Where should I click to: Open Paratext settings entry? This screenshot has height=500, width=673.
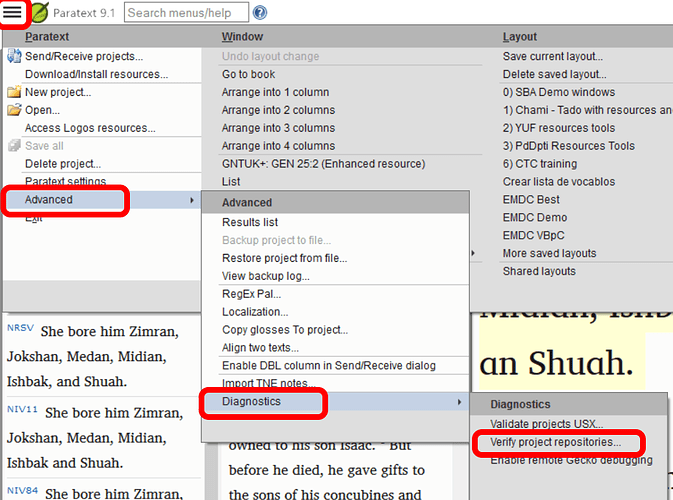(65, 181)
